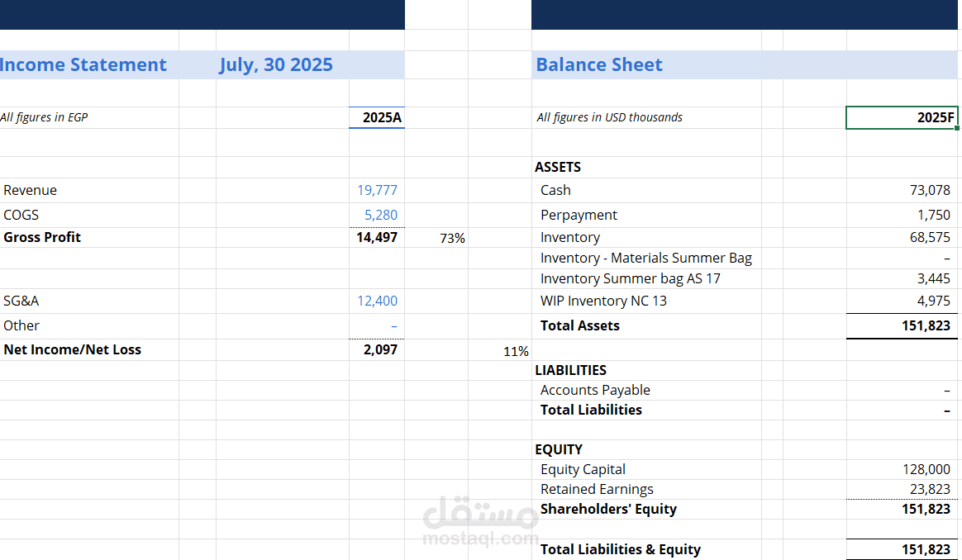
Task: Click the Retained Earnings value 23,823
Action: click(902, 489)
